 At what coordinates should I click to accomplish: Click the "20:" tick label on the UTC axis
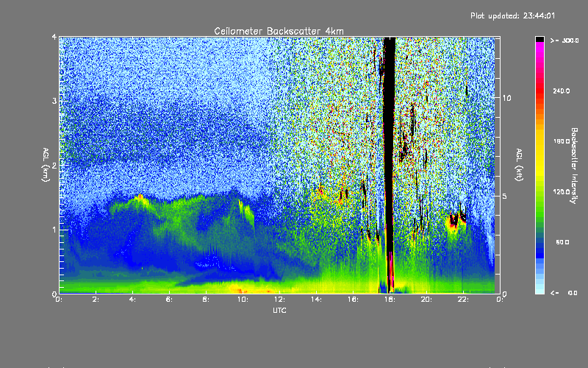[x=426, y=300]
